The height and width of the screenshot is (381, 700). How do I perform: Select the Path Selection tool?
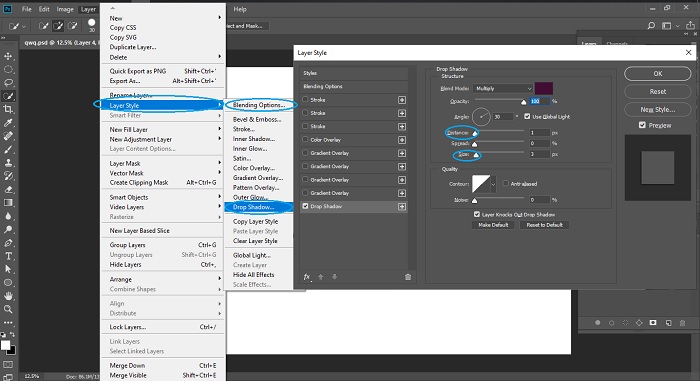tap(8, 269)
